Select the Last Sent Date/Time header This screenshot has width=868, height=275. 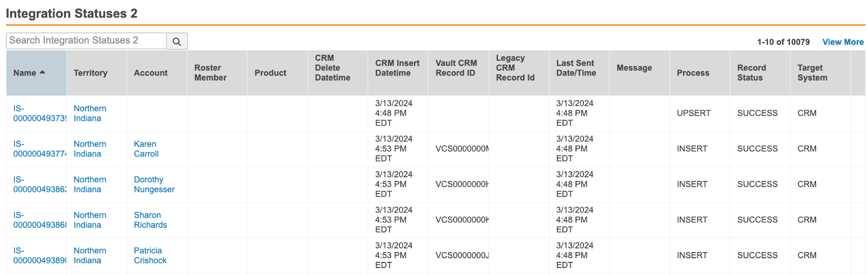[576, 68]
